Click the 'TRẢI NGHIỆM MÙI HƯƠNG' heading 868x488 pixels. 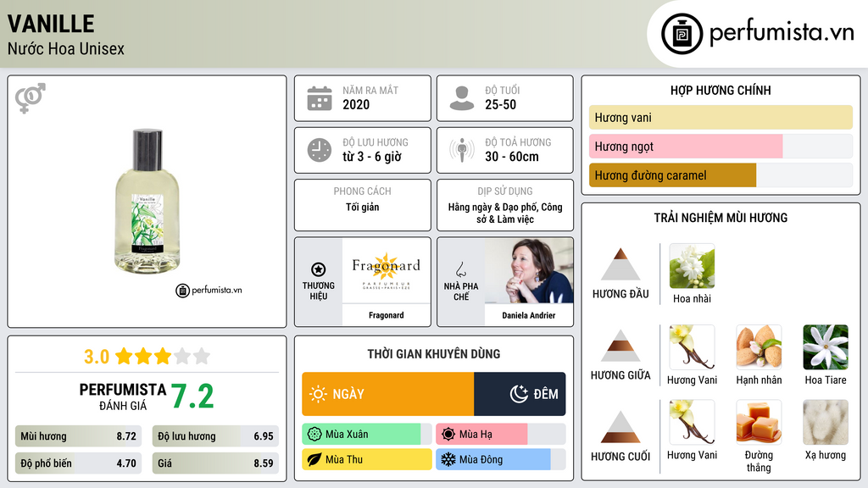click(721, 218)
